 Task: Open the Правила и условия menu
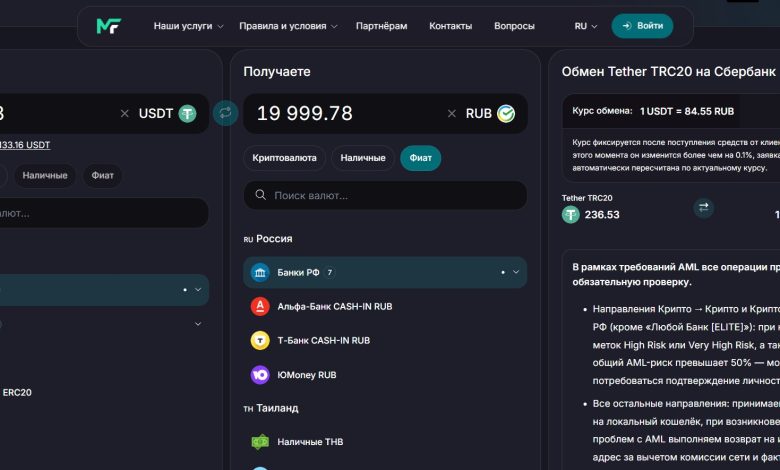point(288,26)
